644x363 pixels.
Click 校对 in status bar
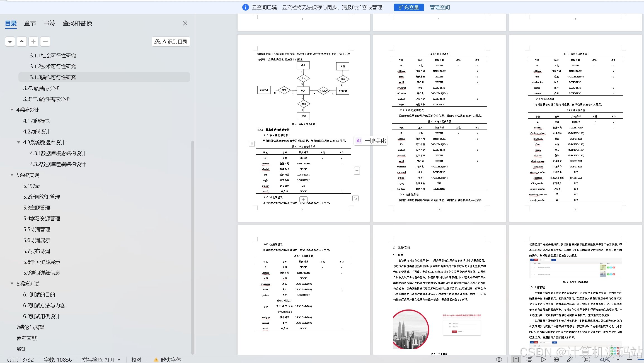pos(136,360)
